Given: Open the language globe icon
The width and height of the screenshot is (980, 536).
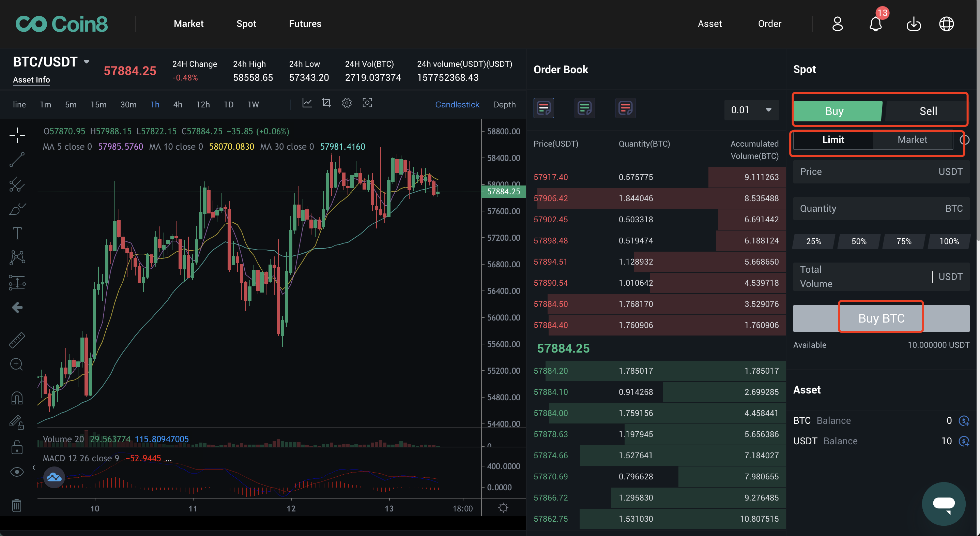Looking at the screenshot, I should (x=946, y=24).
